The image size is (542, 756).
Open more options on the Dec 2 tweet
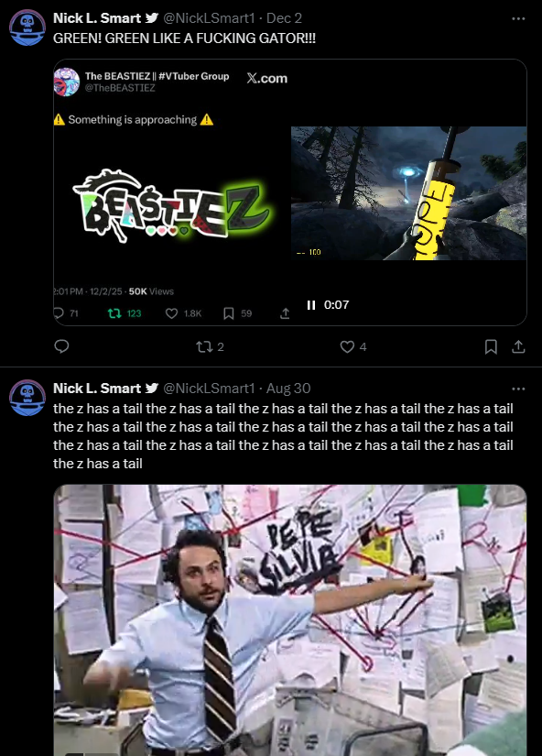tap(518, 18)
